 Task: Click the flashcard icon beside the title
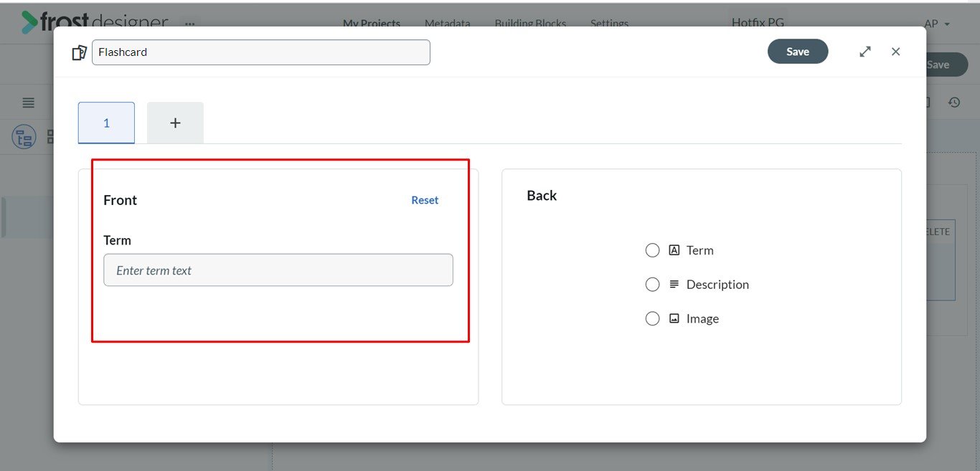pos(79,52)
